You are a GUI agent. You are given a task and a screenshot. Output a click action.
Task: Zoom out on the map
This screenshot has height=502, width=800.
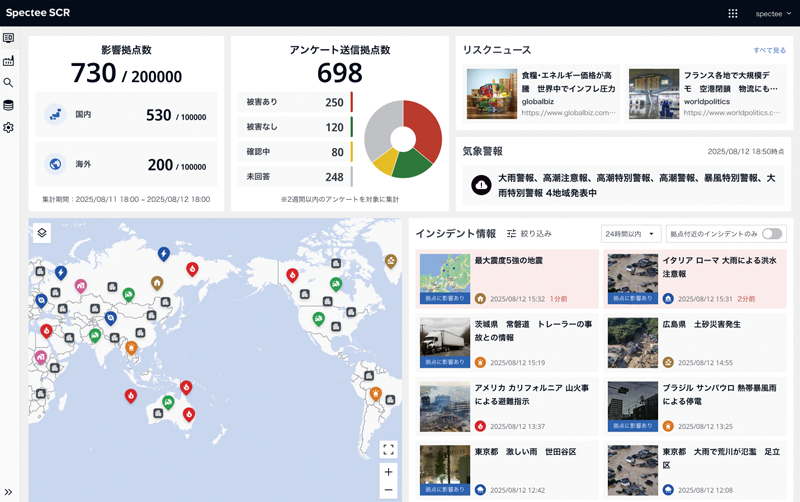coord(388,490)
